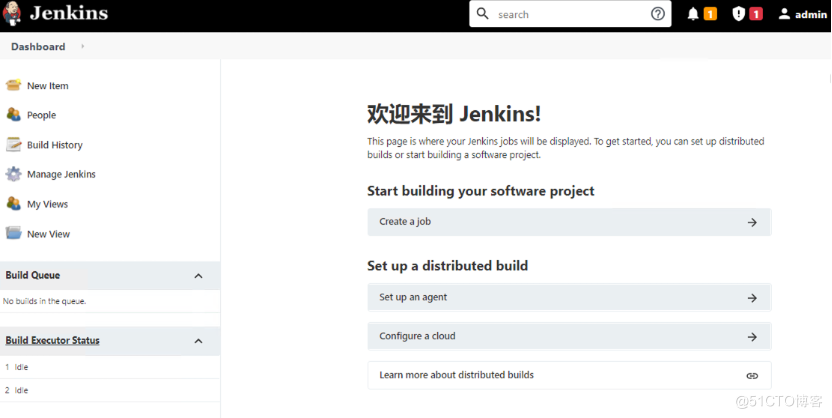This screenshot has width=832, height=418.
Task: Open the admin user menu
Action: (x=802, y=14)
